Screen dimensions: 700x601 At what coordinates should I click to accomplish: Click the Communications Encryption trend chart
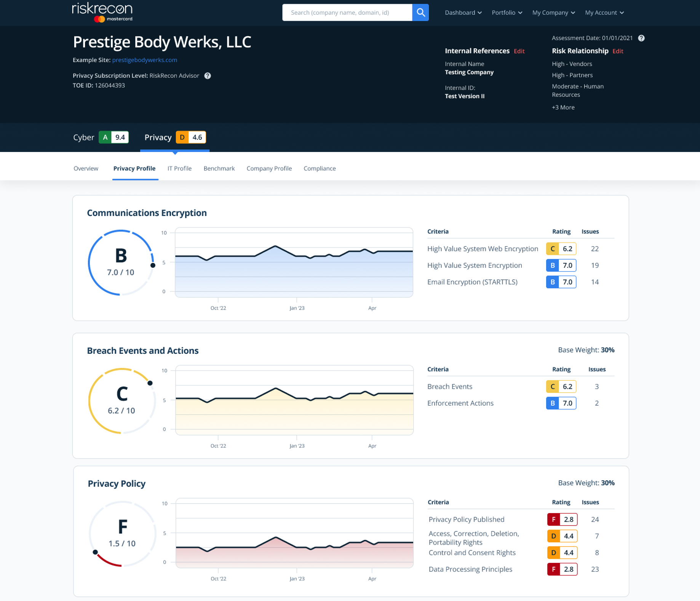click(x=294, y=262)
